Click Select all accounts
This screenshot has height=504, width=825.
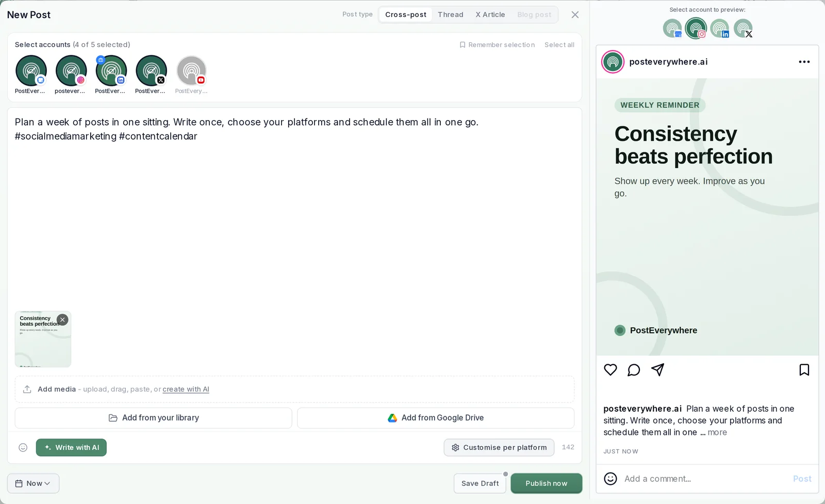559,45
